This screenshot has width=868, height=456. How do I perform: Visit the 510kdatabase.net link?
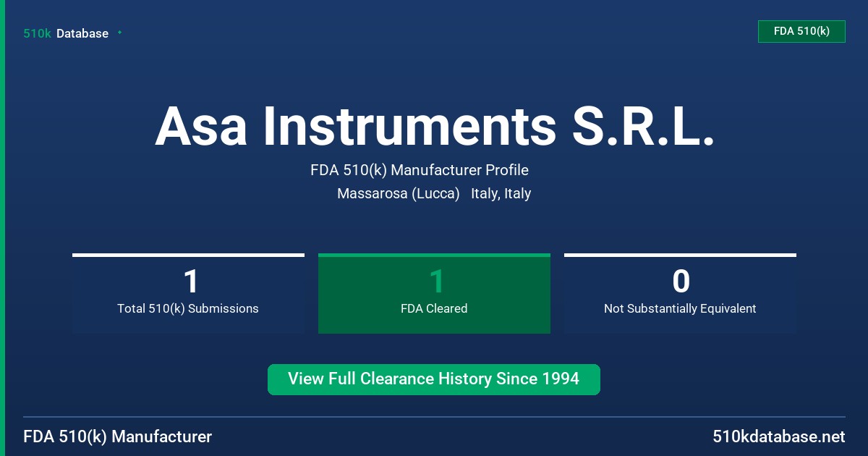click(779, 436)
